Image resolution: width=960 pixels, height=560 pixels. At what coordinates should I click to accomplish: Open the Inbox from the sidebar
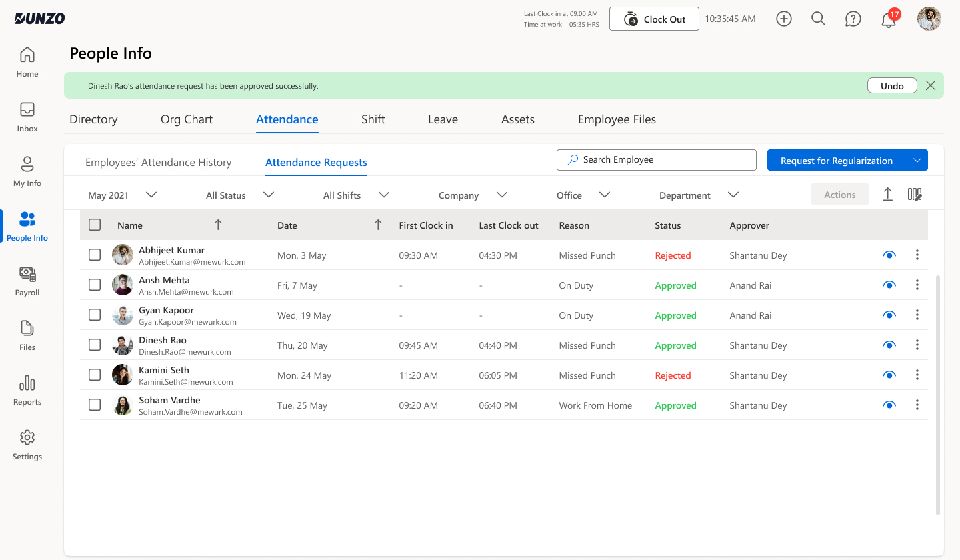pos(27,117)
